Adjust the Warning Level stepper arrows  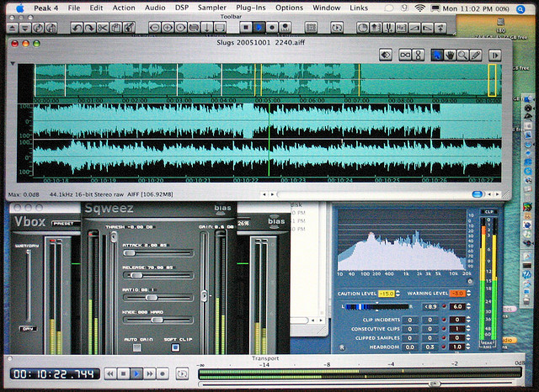tap(468, 294)
